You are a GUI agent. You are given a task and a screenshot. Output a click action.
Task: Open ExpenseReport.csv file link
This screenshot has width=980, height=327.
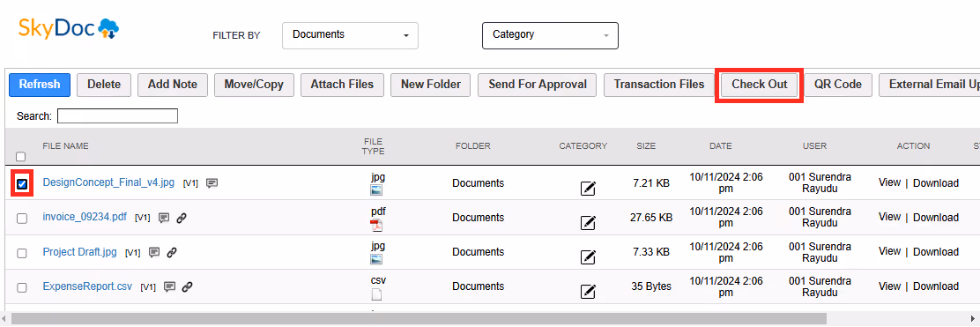pos(87,286)
